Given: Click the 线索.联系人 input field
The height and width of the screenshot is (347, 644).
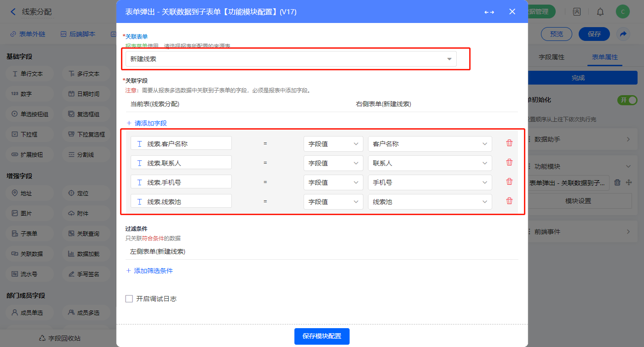Looking at the screenshot, I should tap(181, 163).
